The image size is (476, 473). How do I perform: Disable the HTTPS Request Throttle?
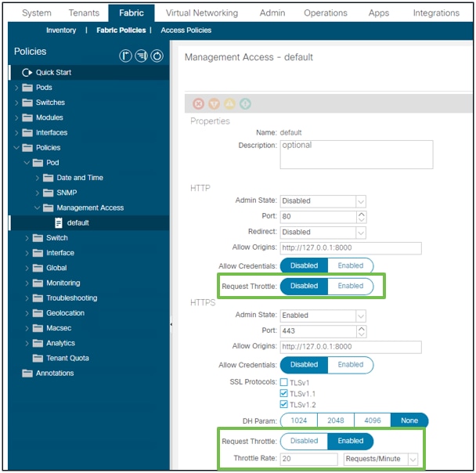[304, 441]
